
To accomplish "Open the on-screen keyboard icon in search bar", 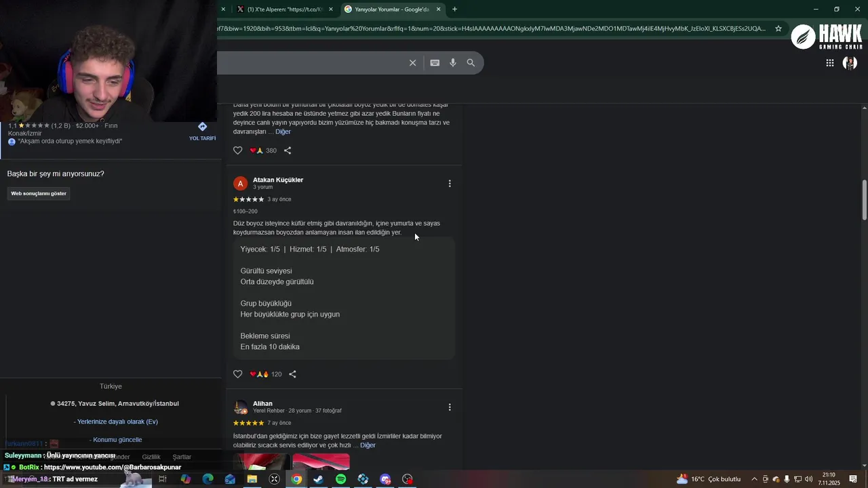I will coord(435,62).
